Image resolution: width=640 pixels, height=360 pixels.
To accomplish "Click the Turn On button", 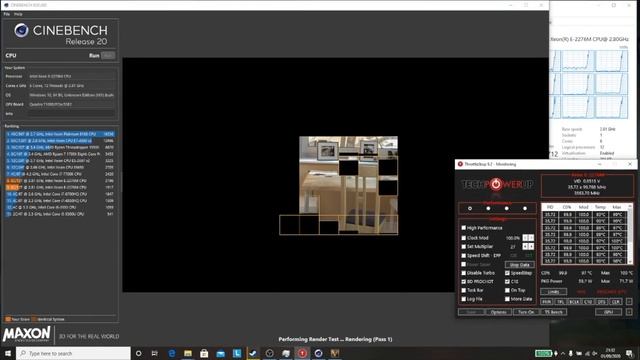I will point(526,312).
